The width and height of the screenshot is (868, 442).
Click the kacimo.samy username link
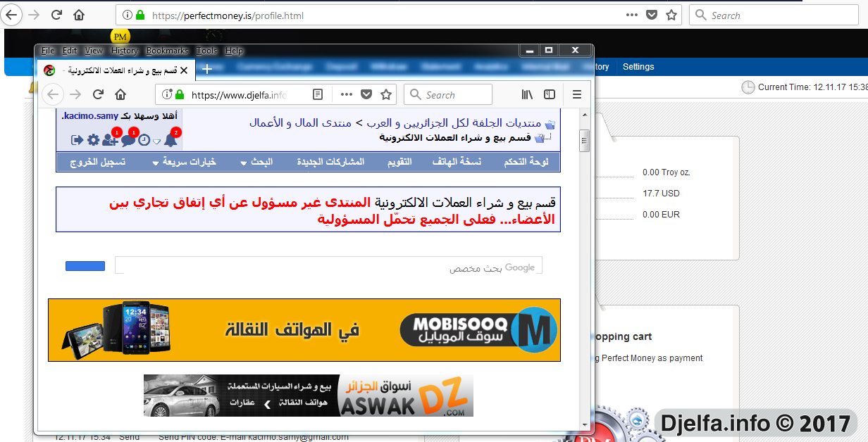(90, 115)
